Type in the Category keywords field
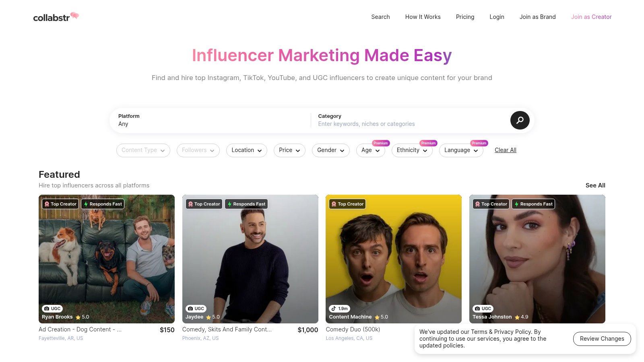Screen dimensions: 644x362 [x=407, y=124]
